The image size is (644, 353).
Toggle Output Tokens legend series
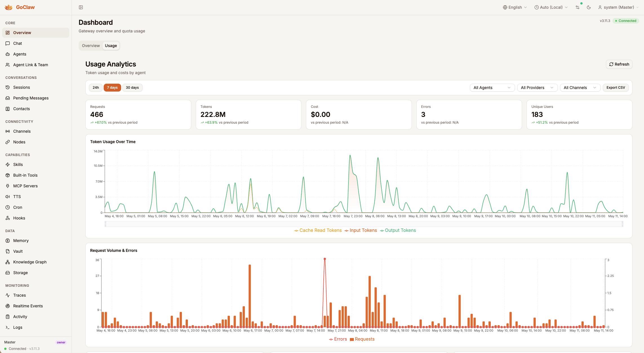click(398, 230)
